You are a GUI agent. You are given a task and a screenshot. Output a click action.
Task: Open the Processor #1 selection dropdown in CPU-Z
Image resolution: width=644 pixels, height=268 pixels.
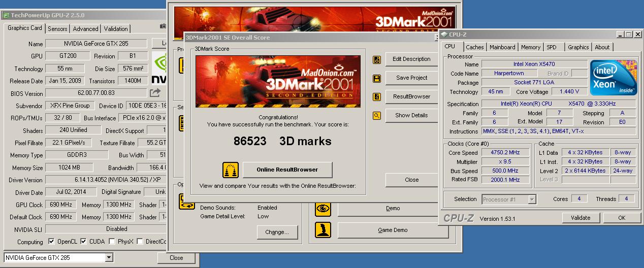tap(532, 199)
